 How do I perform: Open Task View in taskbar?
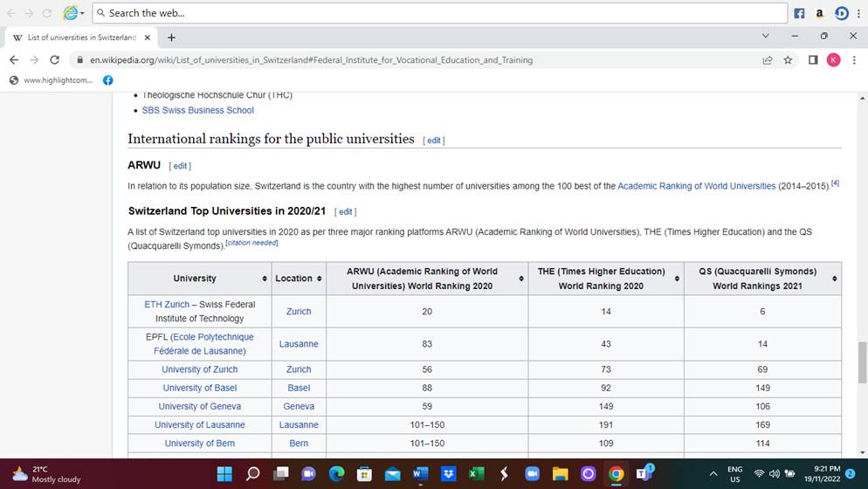coord(280,474)
